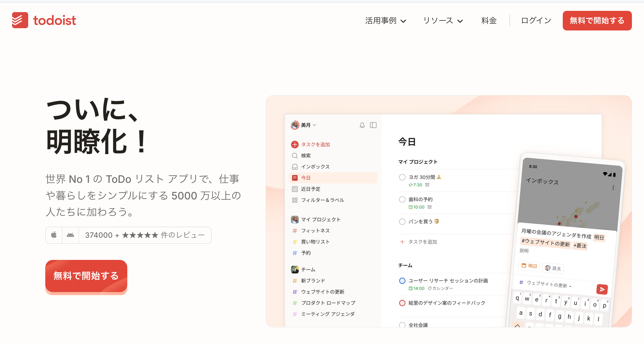This screenshot has width=644, height=344.
Task: Click the red plus タスクを追加 icon
Action: [295, 145]
